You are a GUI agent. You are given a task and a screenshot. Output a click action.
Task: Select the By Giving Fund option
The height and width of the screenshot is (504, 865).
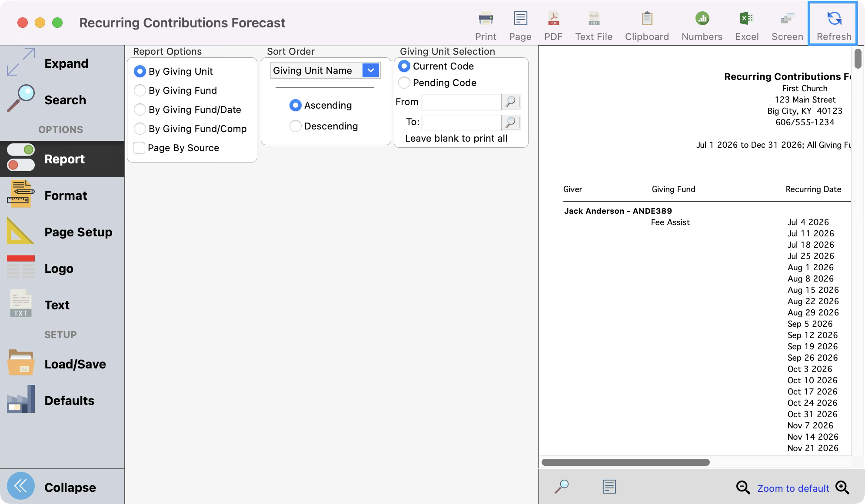tap(140, 90)
